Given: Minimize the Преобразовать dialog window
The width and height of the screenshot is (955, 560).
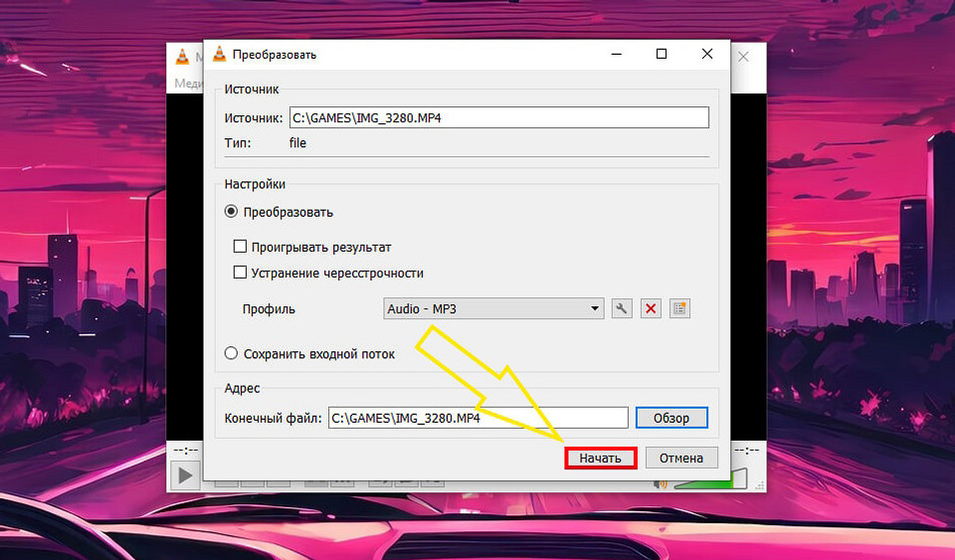Looking at the screenshot, I should [x=616, y=54].
